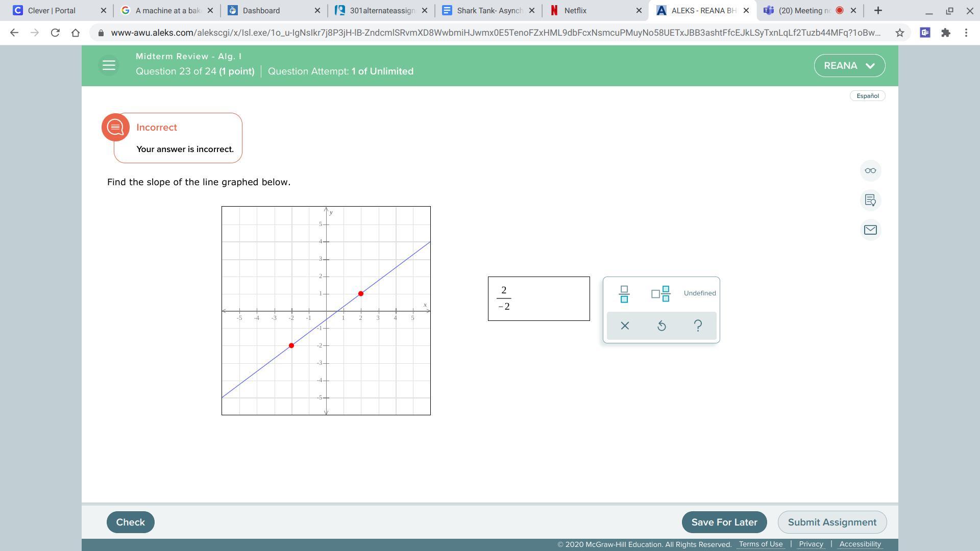
Task: Clear the answer with X button
Action: coord(625,325)
